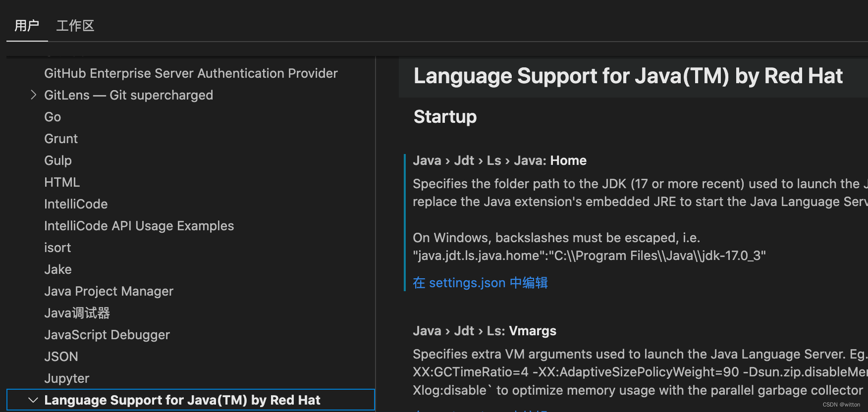Select Grunt in the settings tree
The width and height of the screenshot is (868, 412).
[61, 139]
